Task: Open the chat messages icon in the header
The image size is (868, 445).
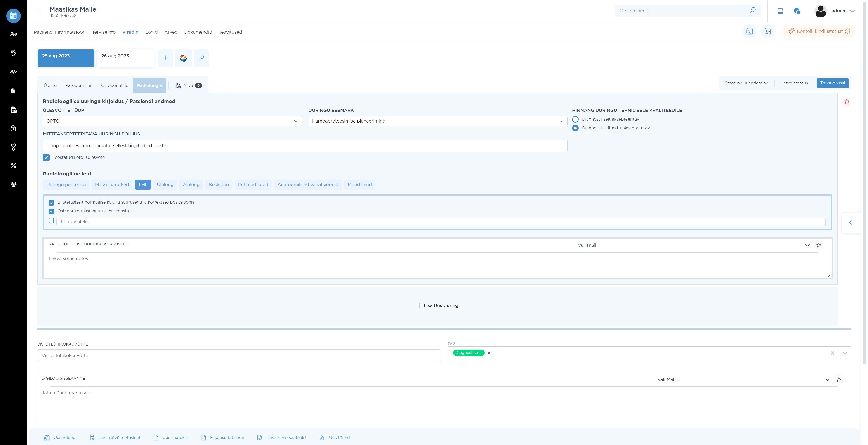Action: click(797, 11)
